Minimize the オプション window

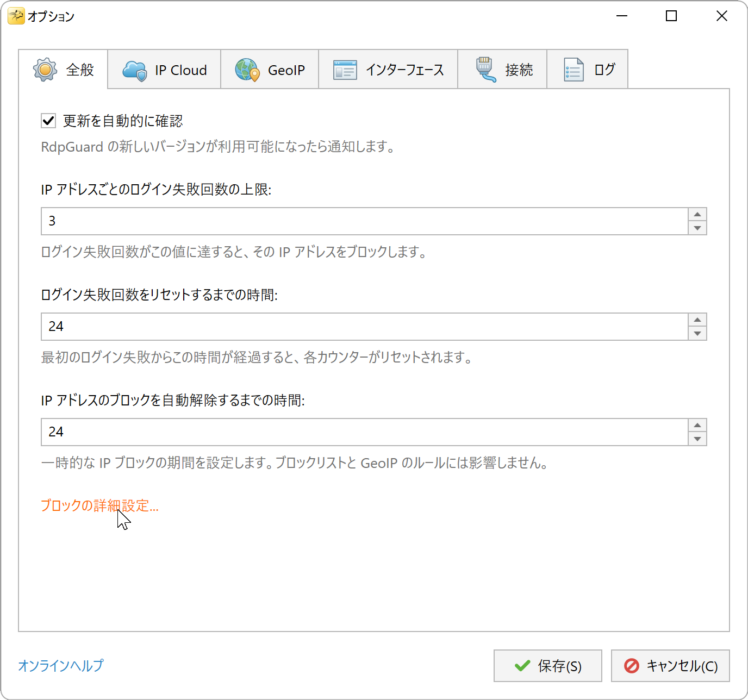pyautogui.click(x=622, y=16)
